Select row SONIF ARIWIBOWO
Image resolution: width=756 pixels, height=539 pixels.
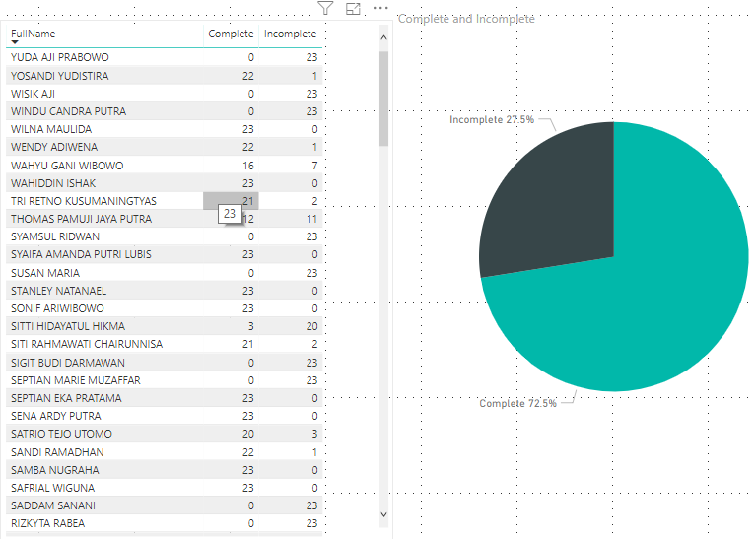coord(164,308)
